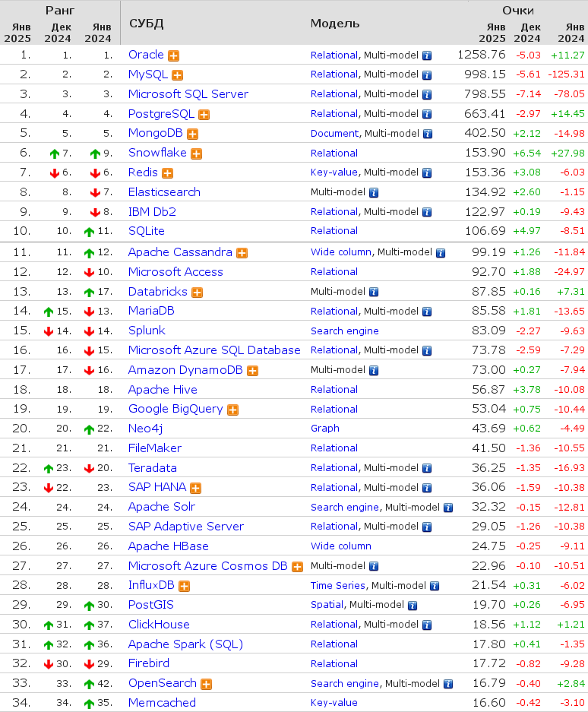
Task: Click the orange plus icon beside OpenSearch
Action: click(x=206, y=685)
